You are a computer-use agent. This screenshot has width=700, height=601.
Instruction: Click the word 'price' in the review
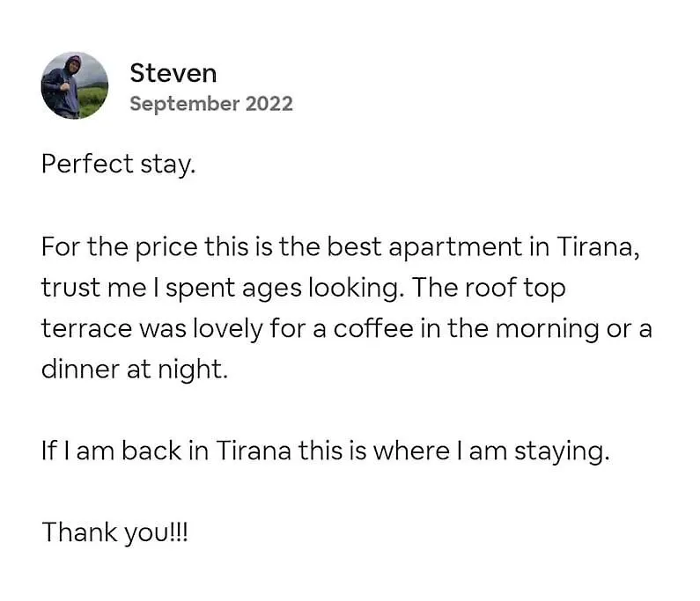click(x=166, y=248)
